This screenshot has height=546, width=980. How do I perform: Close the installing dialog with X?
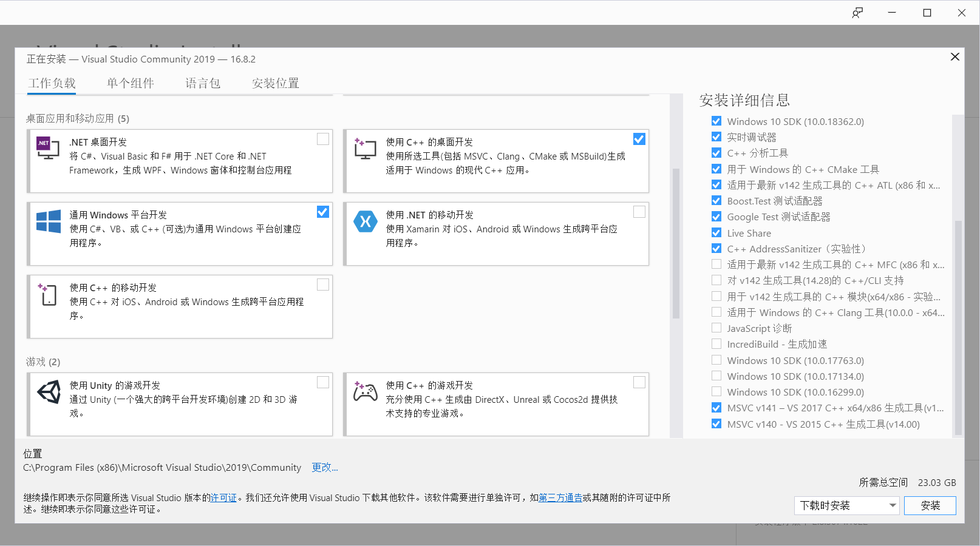click(955, 56)
